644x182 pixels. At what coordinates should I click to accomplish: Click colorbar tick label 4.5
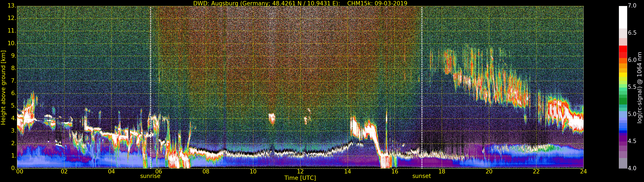[x=632, y=141]
